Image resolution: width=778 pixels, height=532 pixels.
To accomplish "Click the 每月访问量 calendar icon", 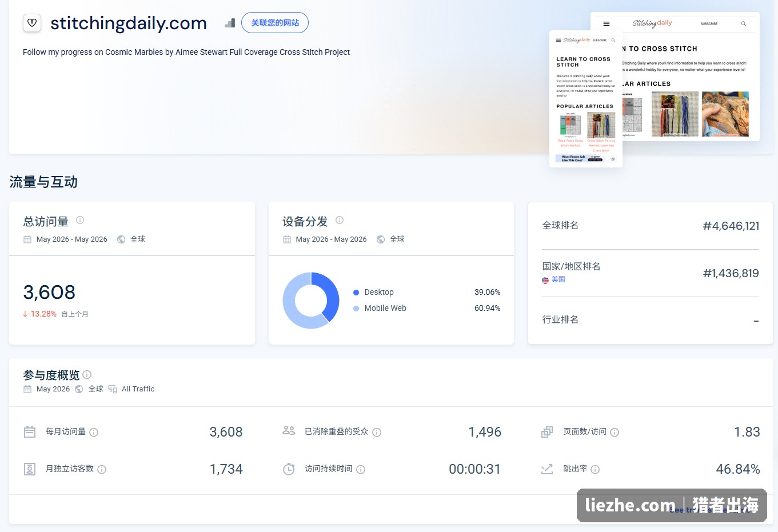I will tap(30, 432).
